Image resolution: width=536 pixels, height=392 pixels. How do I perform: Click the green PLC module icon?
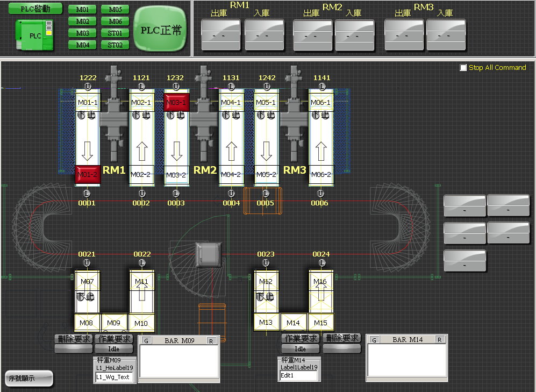[x=34, y=35]
